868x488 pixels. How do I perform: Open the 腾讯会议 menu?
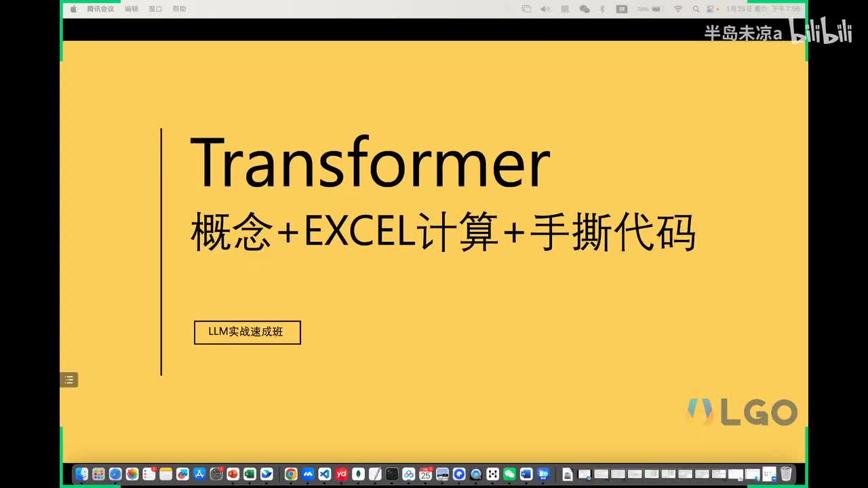[100, 9]
